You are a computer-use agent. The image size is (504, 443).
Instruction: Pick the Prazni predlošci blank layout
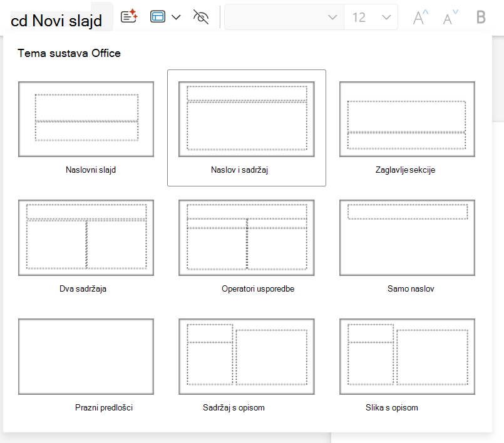(86, 357)
